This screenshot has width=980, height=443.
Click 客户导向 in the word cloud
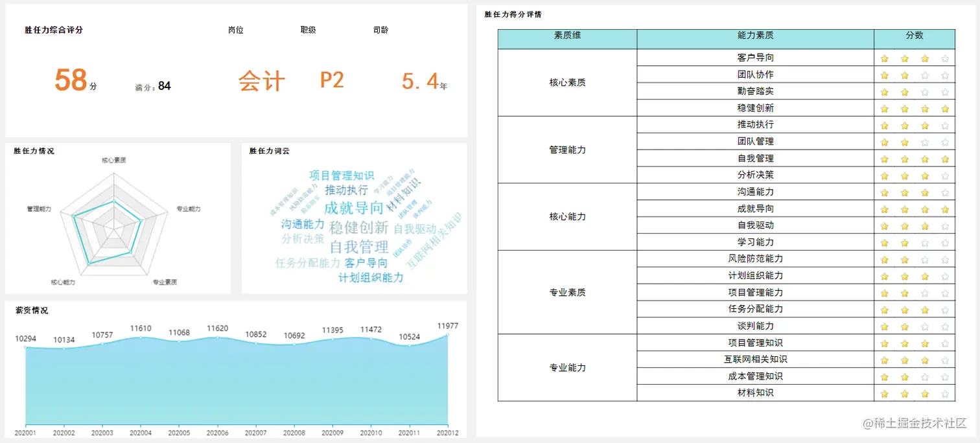click(366, 263)
